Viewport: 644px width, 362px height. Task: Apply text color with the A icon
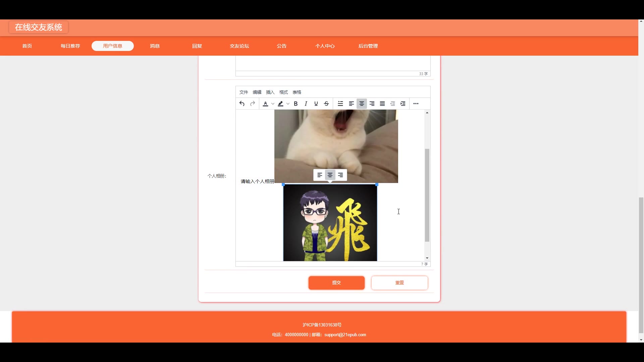click(265, 104)
